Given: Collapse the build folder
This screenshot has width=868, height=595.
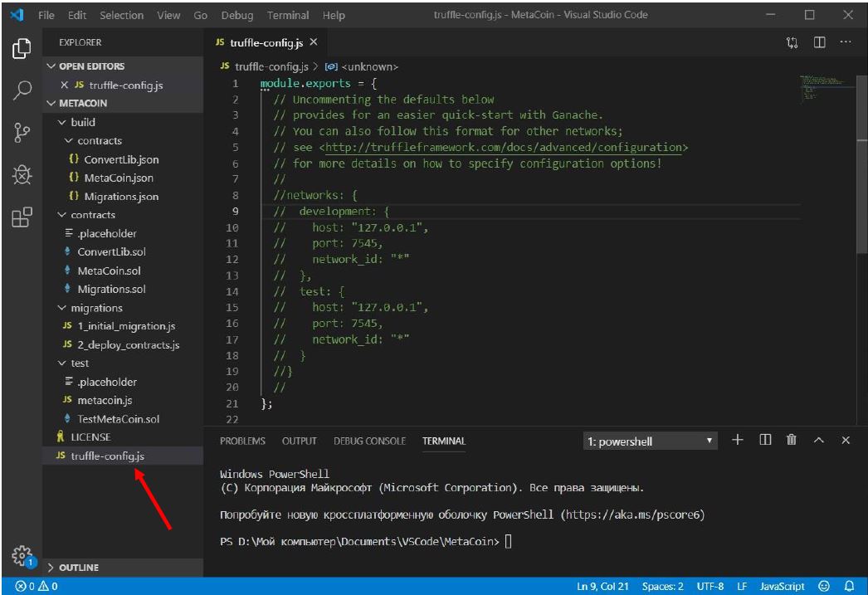Looking at the screenshot, I should pos(82,122).
